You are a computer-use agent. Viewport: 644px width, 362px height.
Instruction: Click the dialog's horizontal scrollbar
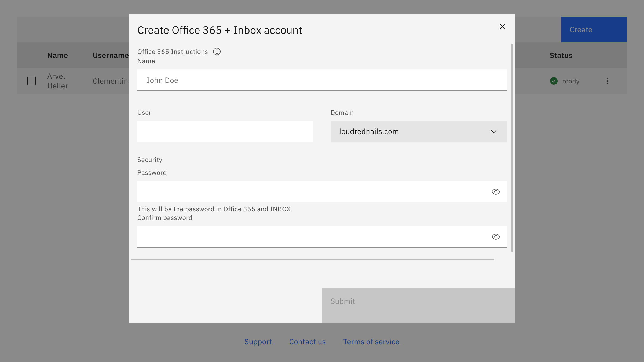pyautogui.click(x=313, y=260)
